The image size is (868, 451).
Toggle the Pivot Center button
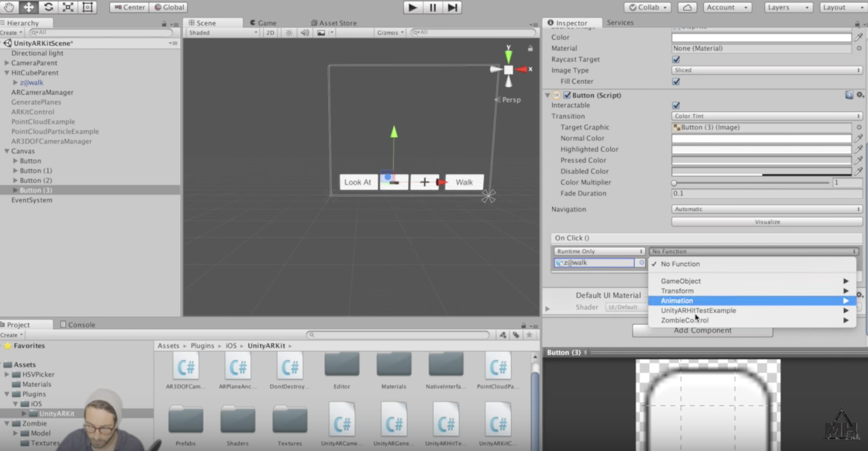point(129,7)
